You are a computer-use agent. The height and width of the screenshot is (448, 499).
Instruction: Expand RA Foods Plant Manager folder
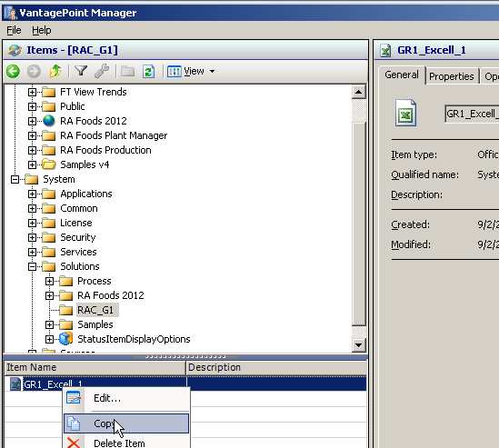[x=32, y=135]
